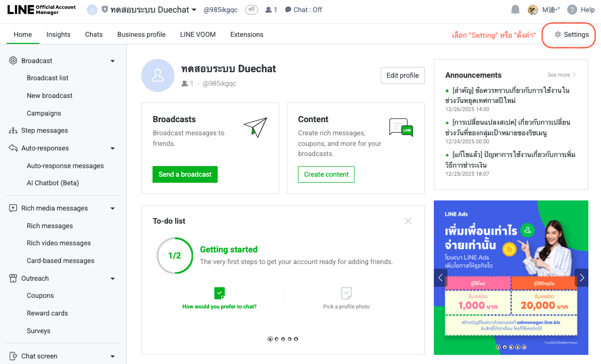Open the Insights tab

58,34
